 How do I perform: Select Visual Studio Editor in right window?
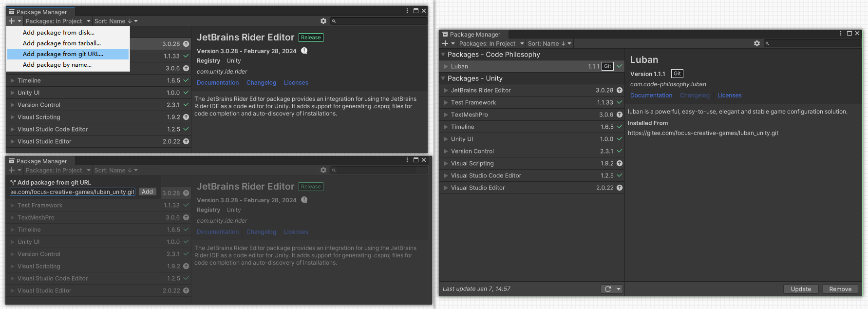532,188
